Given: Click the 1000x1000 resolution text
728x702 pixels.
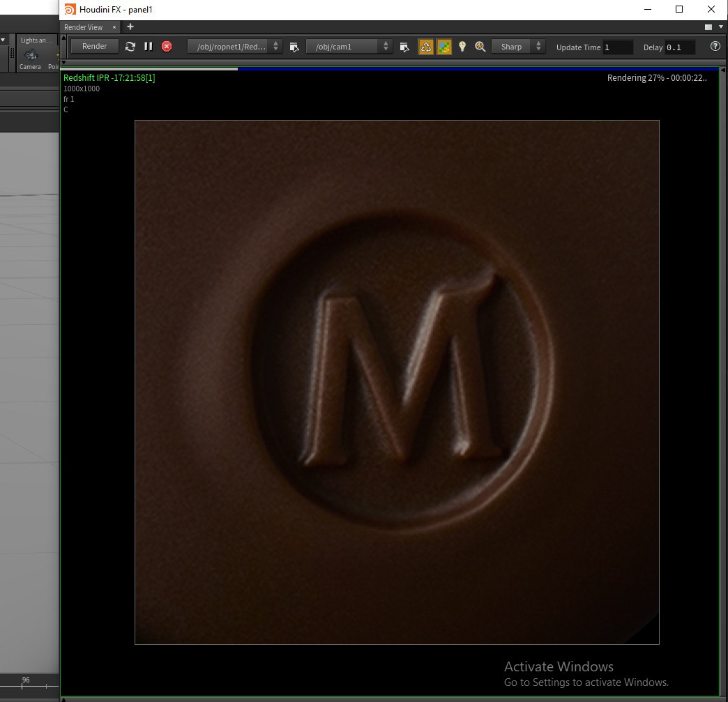Looking at the screenshot, I should click(82, 89).
